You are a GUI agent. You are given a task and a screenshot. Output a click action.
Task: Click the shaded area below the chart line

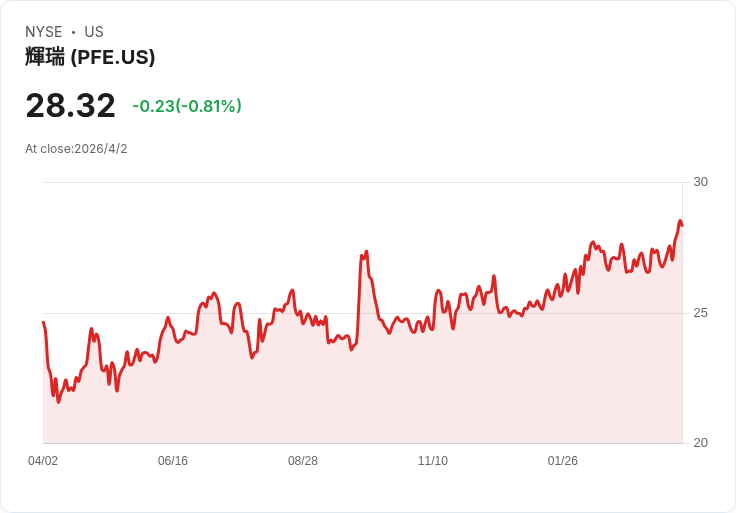(x=362, y=399)
